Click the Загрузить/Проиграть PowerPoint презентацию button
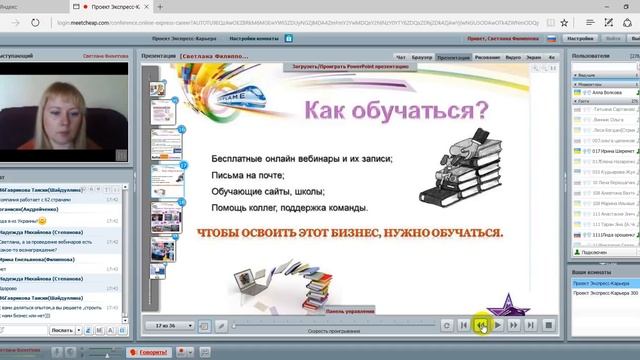640x360 pixels. point(350,67)
